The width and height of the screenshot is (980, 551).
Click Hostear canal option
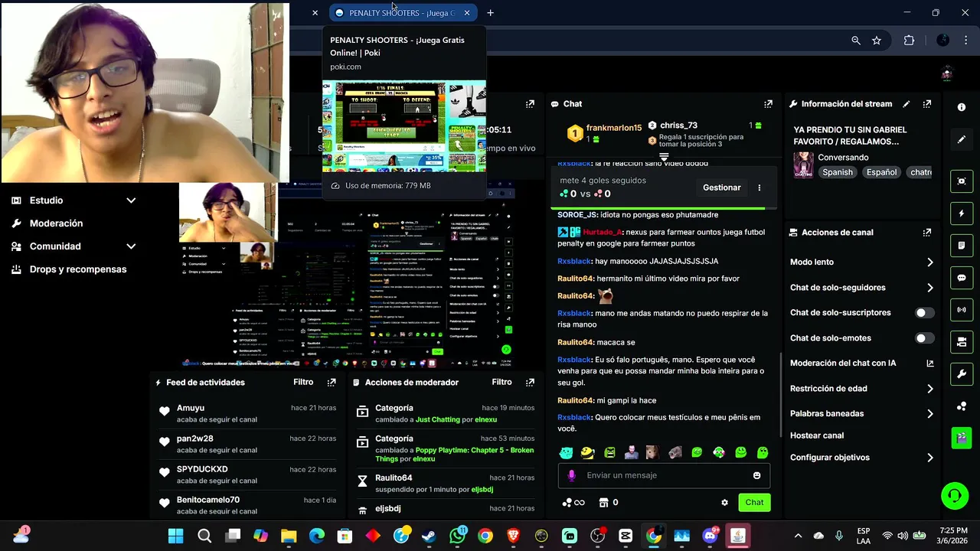(817, 435)
